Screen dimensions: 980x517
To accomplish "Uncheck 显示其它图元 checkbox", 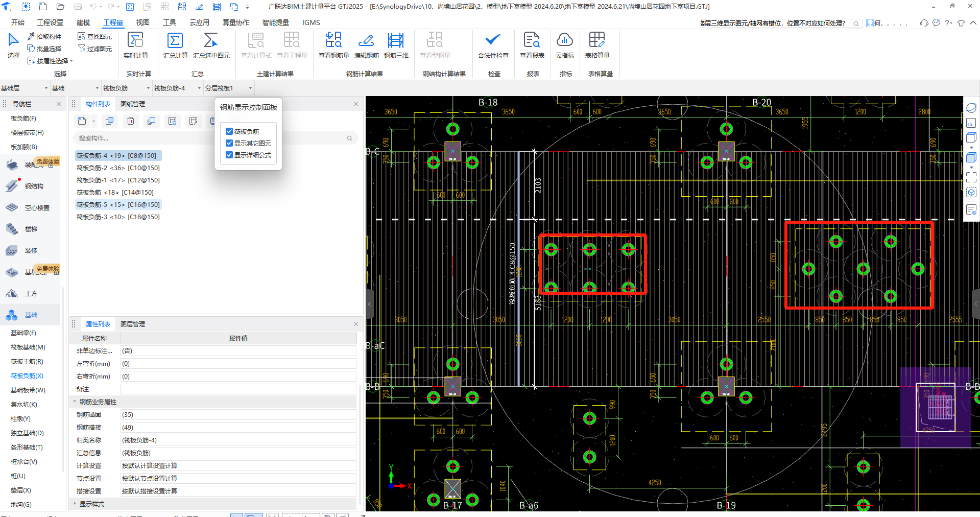I will coord(229,143).
